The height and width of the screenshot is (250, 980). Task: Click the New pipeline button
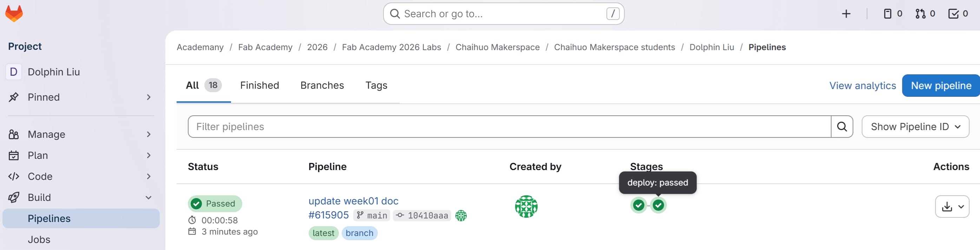[940, 86]
